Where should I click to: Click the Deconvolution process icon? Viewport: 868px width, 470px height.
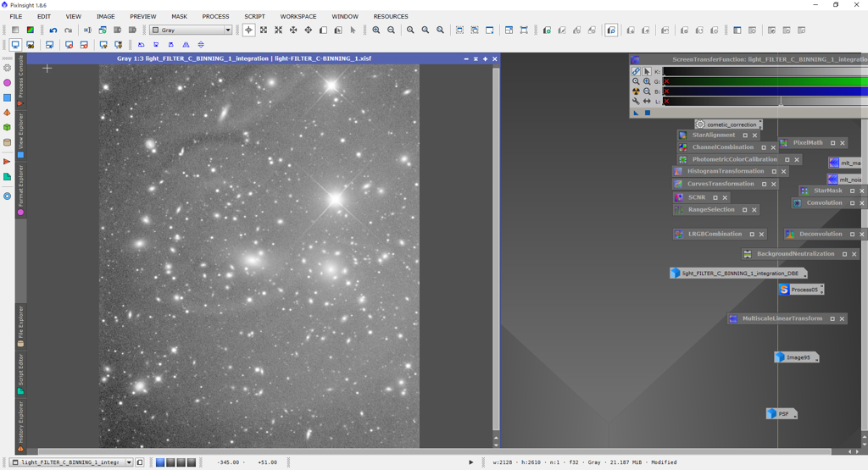pos(790,234)
